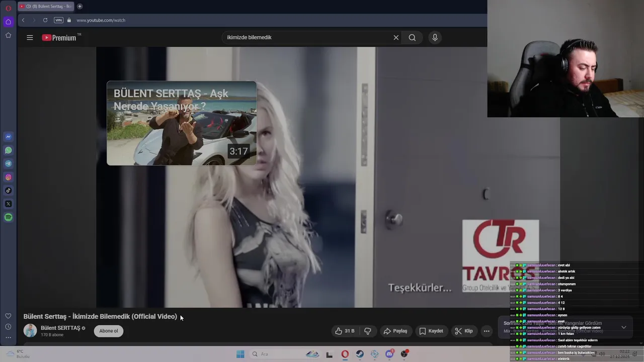Open Telegram in Opera sidebar
Viewport: 644px width, 362px height.
[x=8, y=164]
